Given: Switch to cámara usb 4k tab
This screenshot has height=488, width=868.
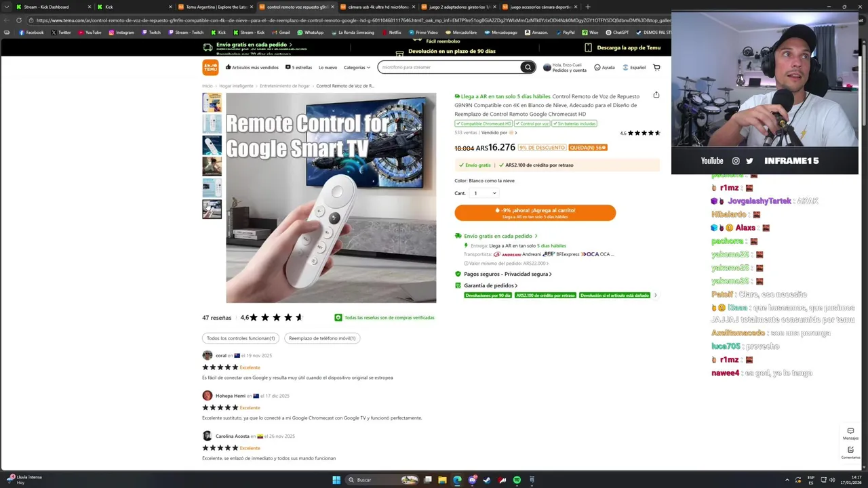Looking at the screenshot, I should pos(378,7).
